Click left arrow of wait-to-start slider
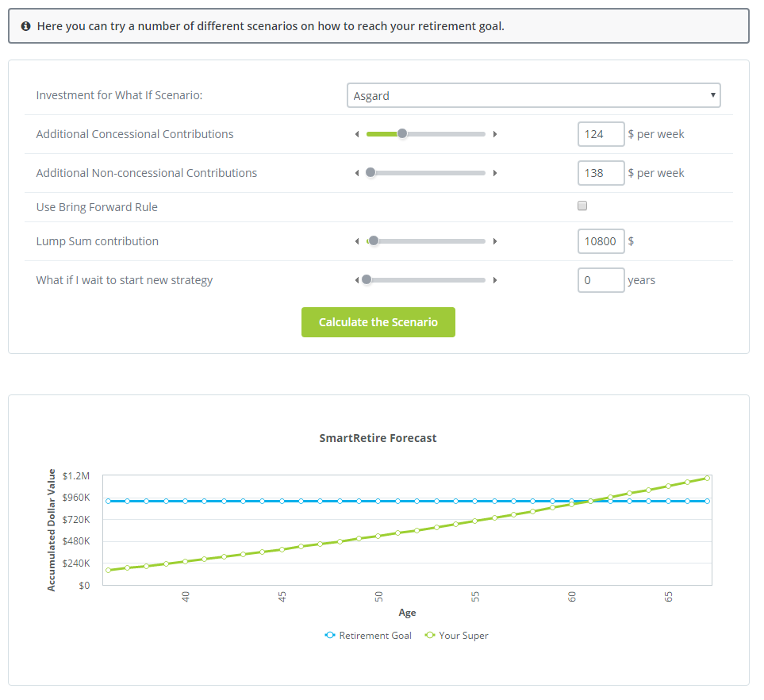Screen dimensions: 764x700 pyautogui.click(x=357, y=280)
